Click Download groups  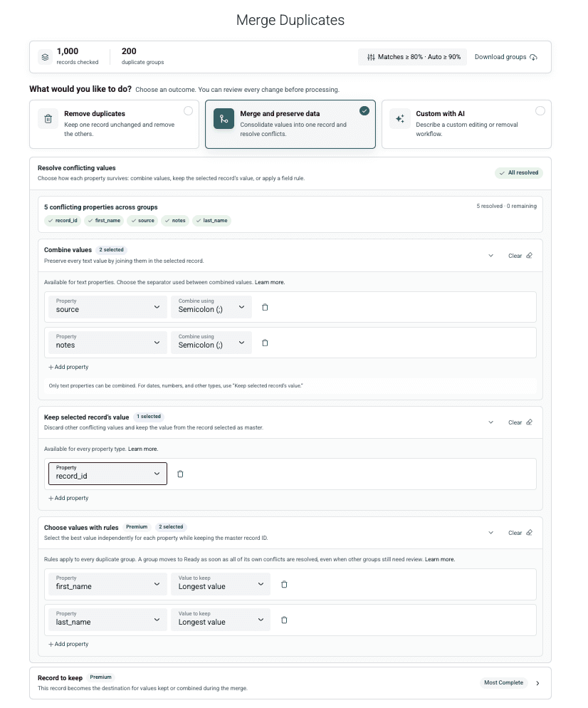[x=506, y=57]
